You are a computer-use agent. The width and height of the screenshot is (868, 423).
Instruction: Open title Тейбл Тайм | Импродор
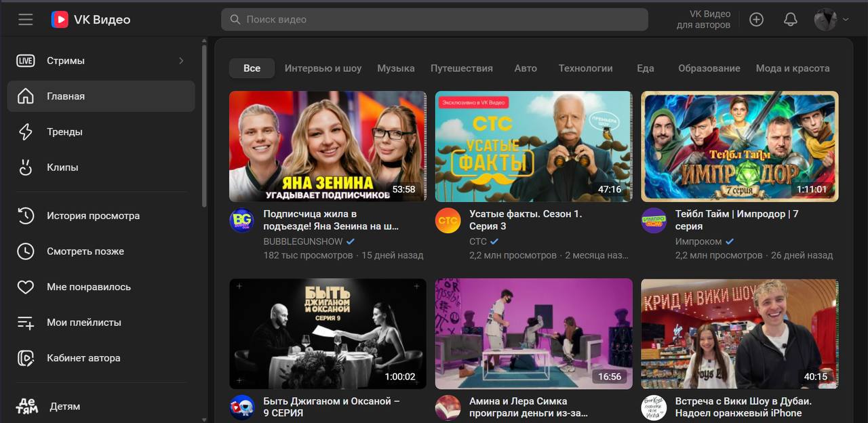(737, 220)
